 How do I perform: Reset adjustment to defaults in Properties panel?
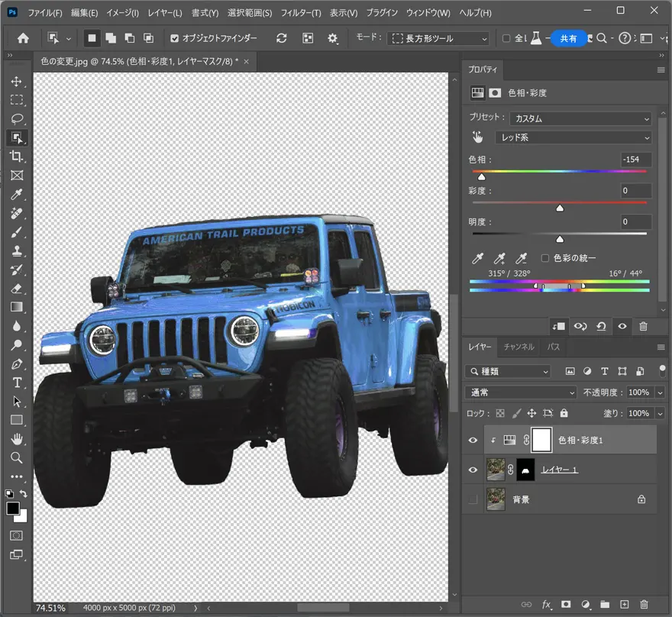[x=601, y=327]
